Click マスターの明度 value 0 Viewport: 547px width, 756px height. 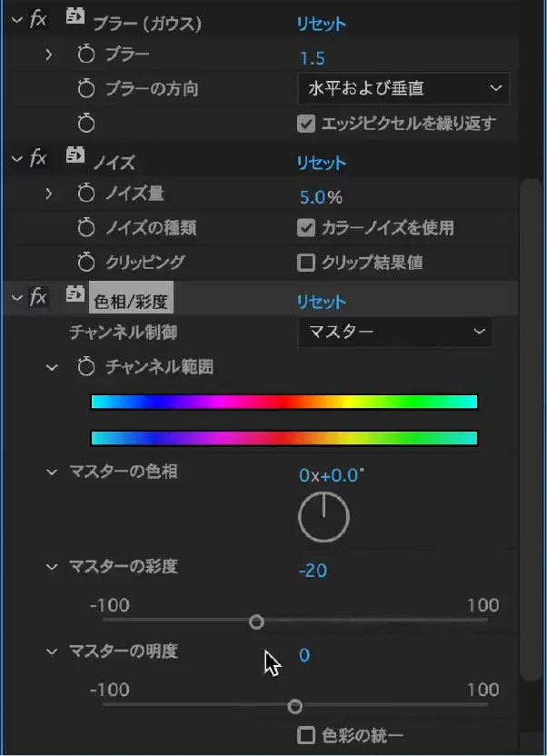[304, 655]
